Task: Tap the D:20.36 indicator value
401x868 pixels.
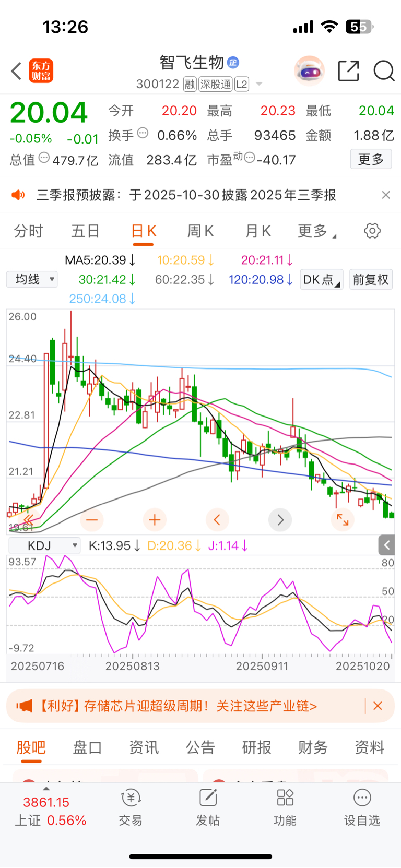Action: tap(174, 545)
